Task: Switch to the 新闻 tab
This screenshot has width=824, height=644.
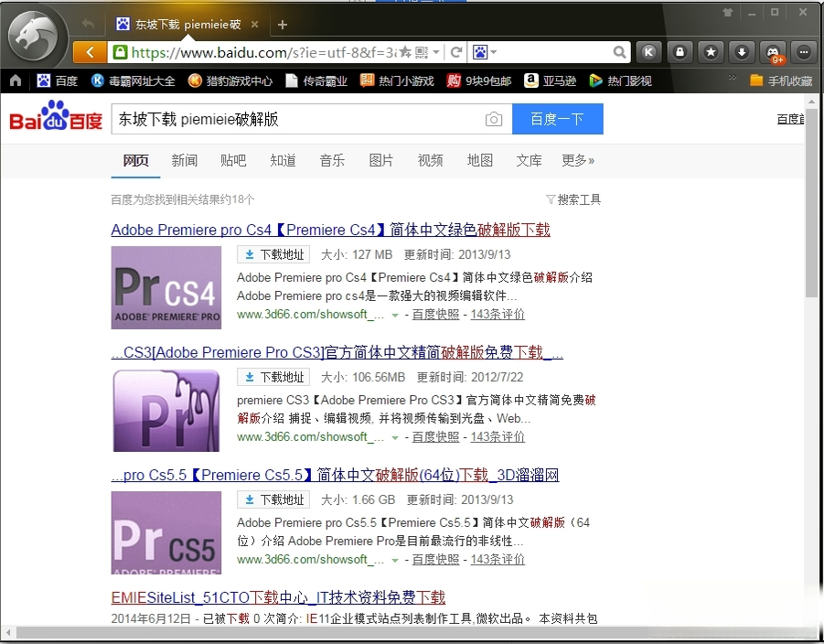Action: [x=185, y=160]
